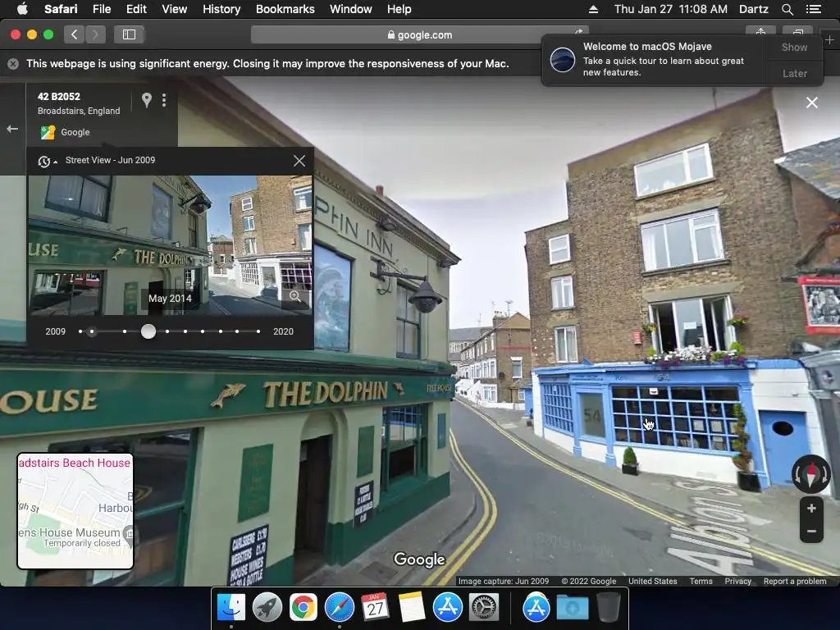Open Google Chrome from the Dock
Viewport: 840px width, 630px height.
click(x=304, y=607)
